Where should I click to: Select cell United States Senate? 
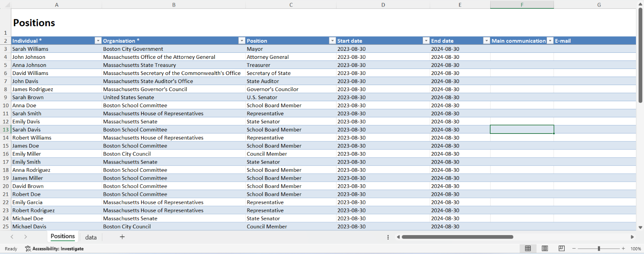point(174,97)
